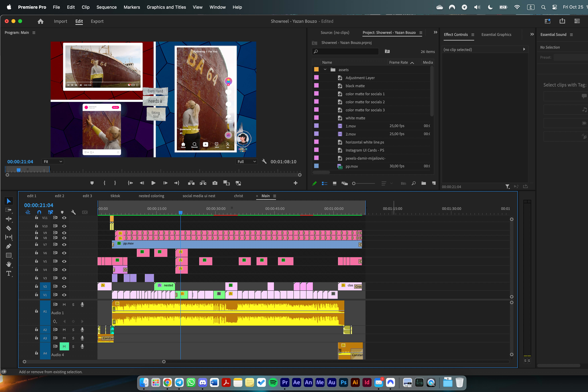Image resolution: width=588 pixels, height=392 pixels.
Task: Click the Export Frame camera icon
Action: pyautogui.click(x=215, y=183)
